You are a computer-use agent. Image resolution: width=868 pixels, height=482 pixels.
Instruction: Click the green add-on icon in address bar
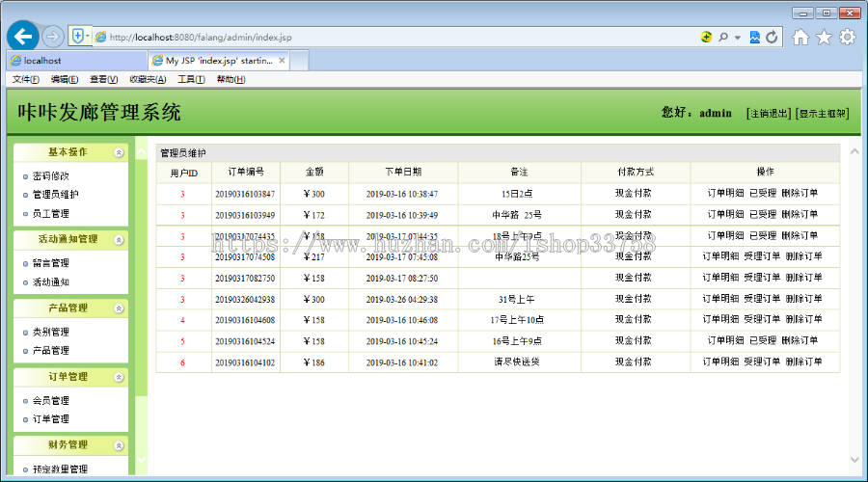point(706,37)
